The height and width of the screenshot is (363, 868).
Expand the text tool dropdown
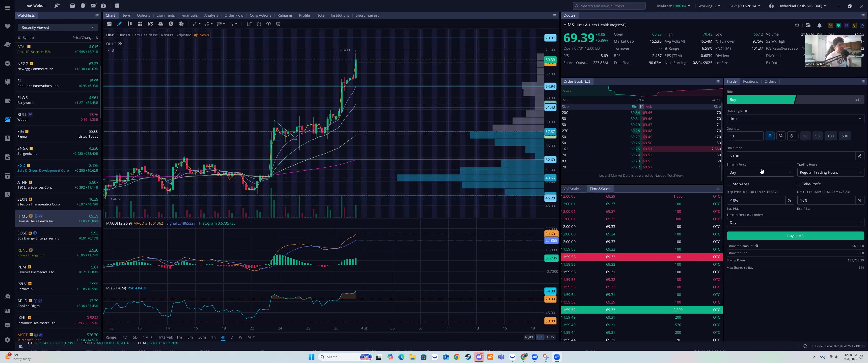(x=236, y=24)
